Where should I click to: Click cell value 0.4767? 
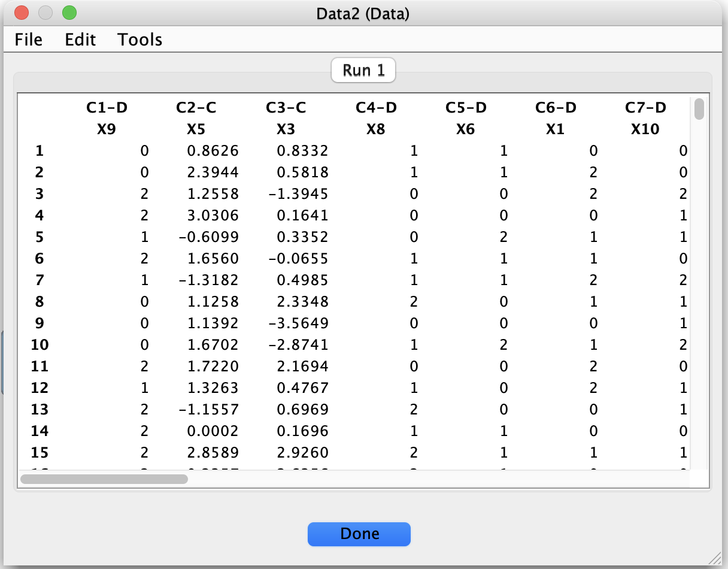click(x=302, y=388)
